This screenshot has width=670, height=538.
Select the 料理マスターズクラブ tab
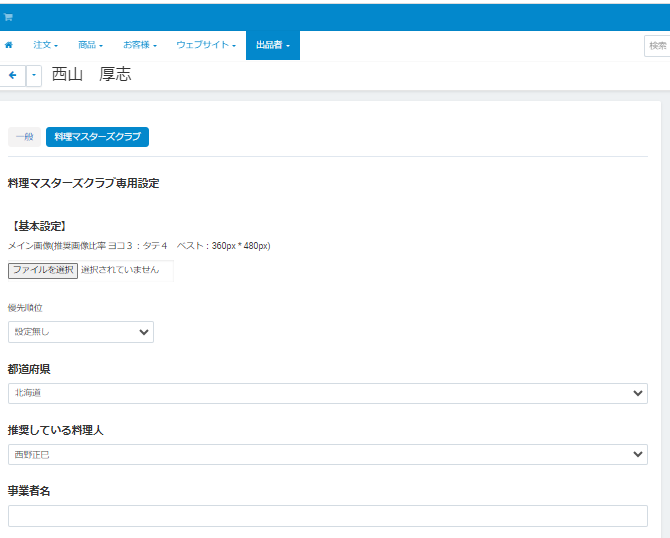pyautogui.click(x=97, y=137)
